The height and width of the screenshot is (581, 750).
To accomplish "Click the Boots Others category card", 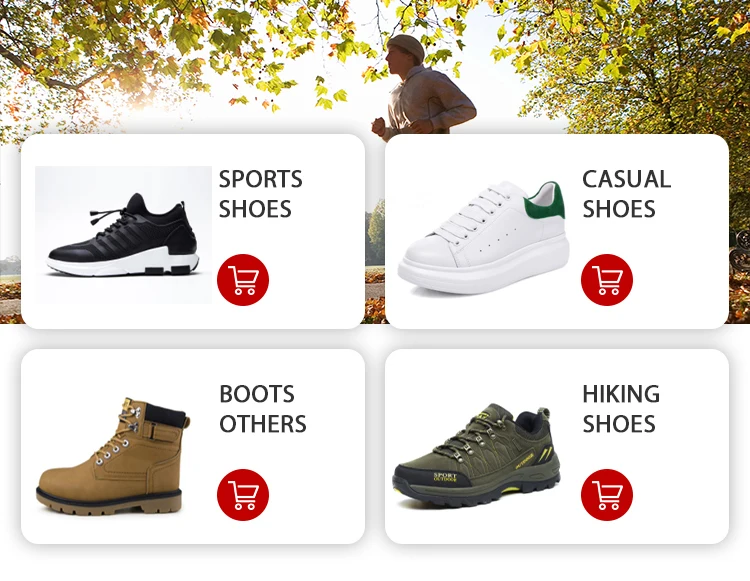I will click(193, 447).
